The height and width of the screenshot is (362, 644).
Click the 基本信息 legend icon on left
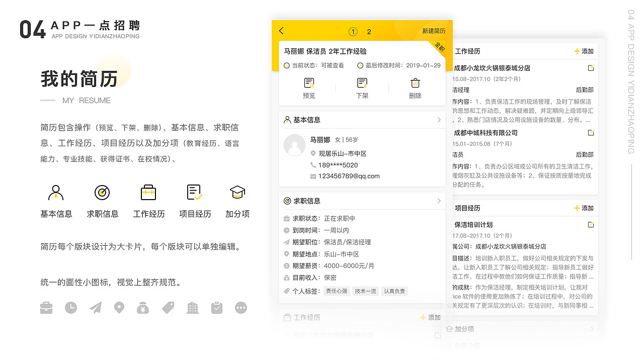[x=56, y=193]
